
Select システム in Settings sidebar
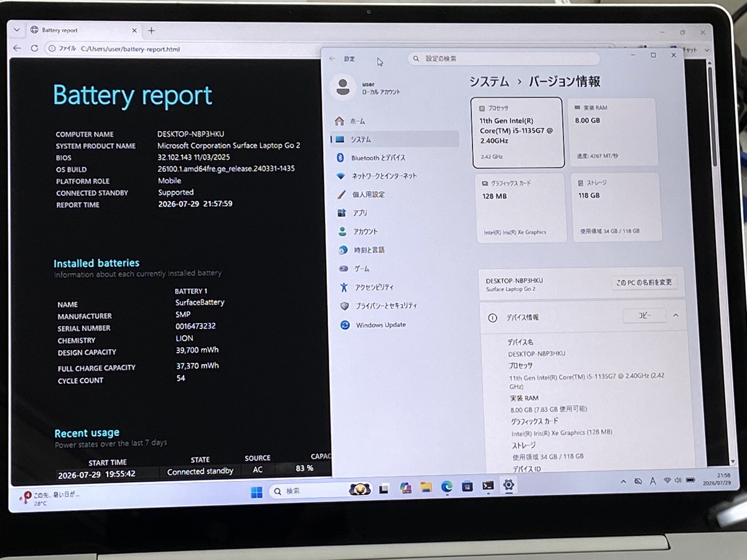(x=395, y=139)
